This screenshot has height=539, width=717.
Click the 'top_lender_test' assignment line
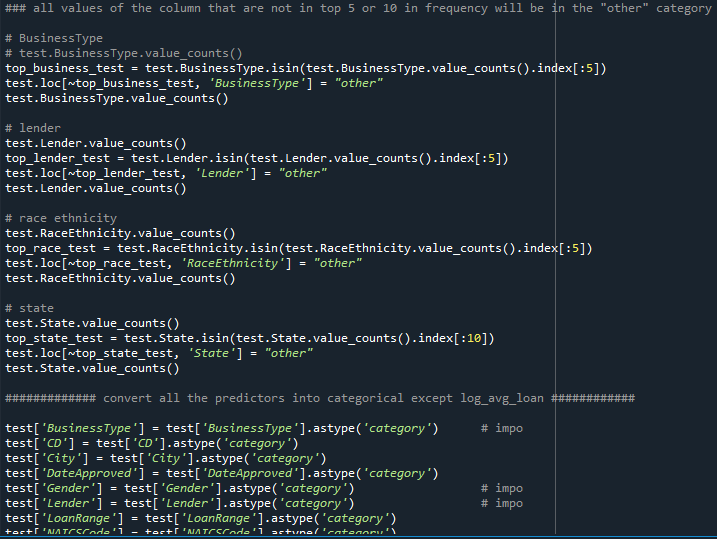(257, 159)
